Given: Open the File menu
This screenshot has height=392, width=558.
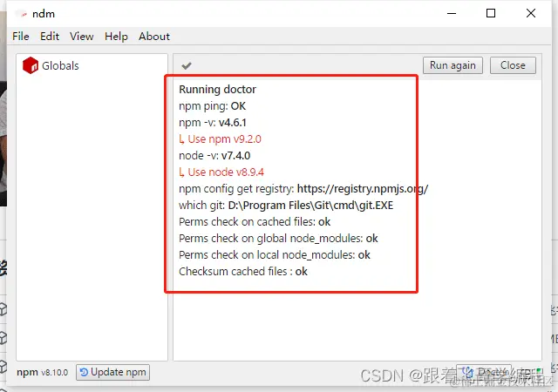Looking at the screenshot, I should click(x=21, y=37).
